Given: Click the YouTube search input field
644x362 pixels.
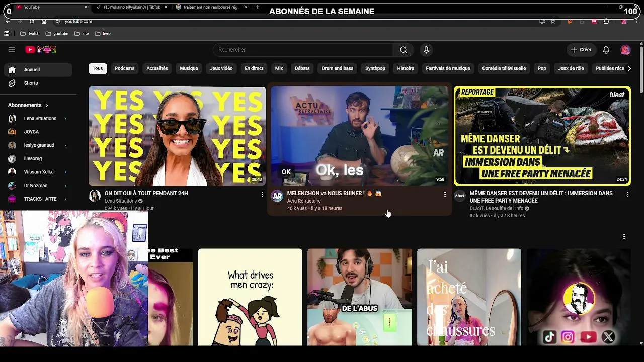Looking at the screenshot, I should coord(303,50).
